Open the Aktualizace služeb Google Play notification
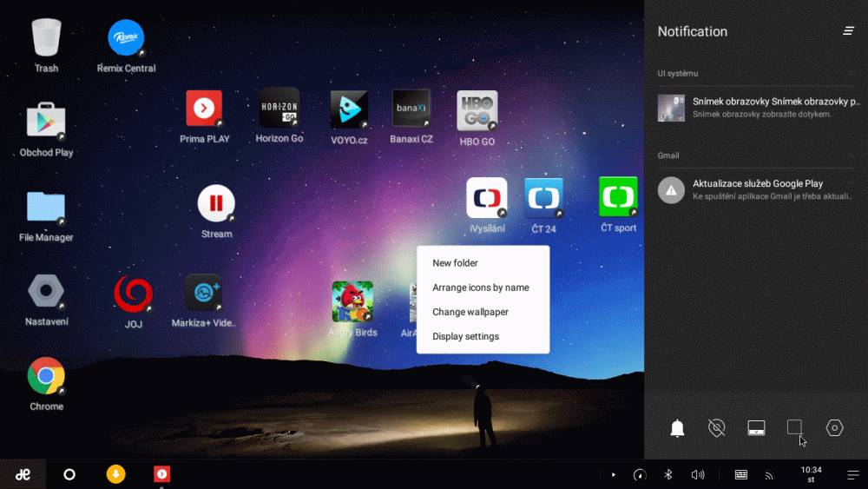 (x=756, y=189)
